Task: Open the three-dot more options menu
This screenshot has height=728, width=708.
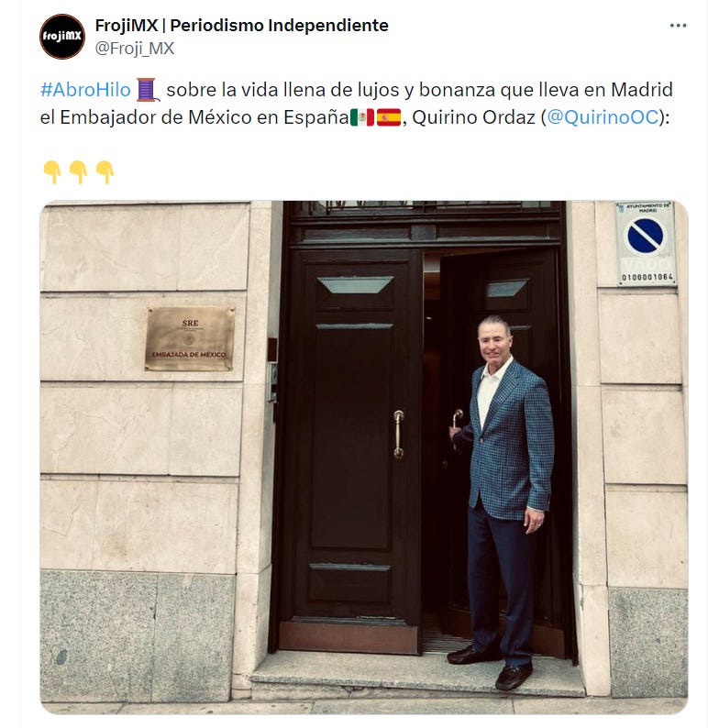Action: coord(678,26)
